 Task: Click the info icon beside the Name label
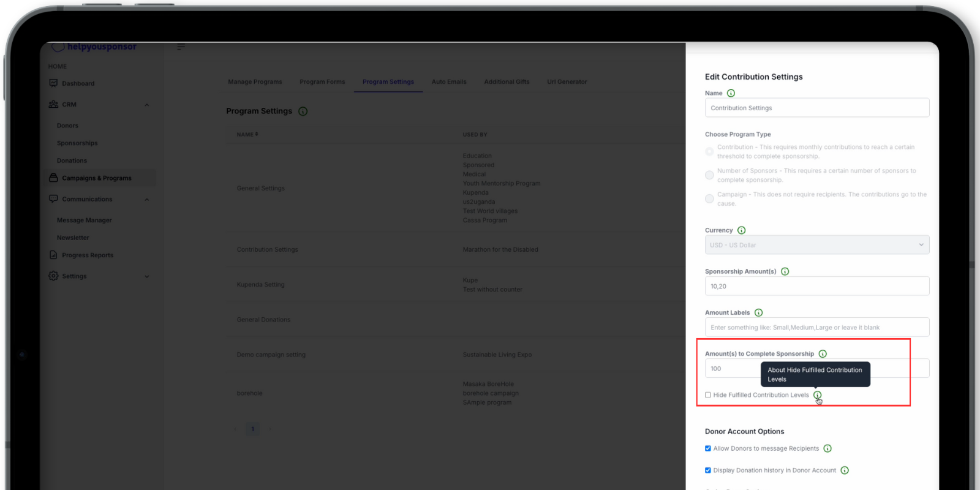pyautogui.click(x=731, y=93)
